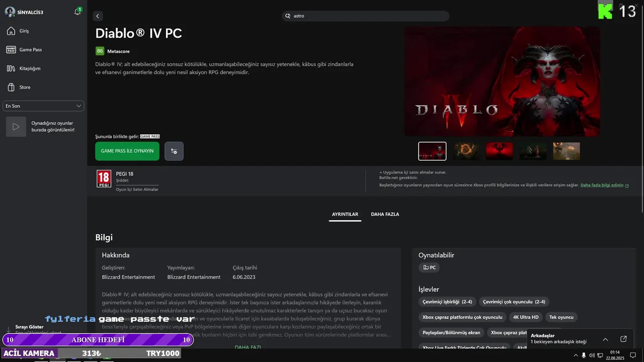644x362 pixels.
Task: Show hidden system tray icons
Action: 576,355
